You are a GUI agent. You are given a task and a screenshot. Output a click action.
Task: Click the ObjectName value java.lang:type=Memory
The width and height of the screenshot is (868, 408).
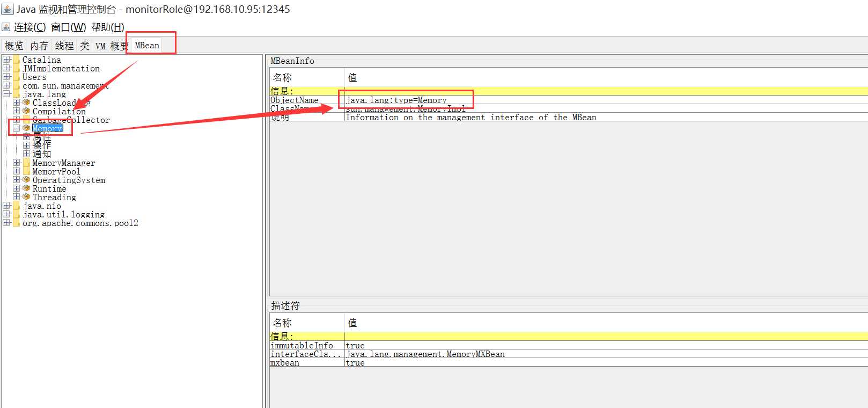pos(396,100)
